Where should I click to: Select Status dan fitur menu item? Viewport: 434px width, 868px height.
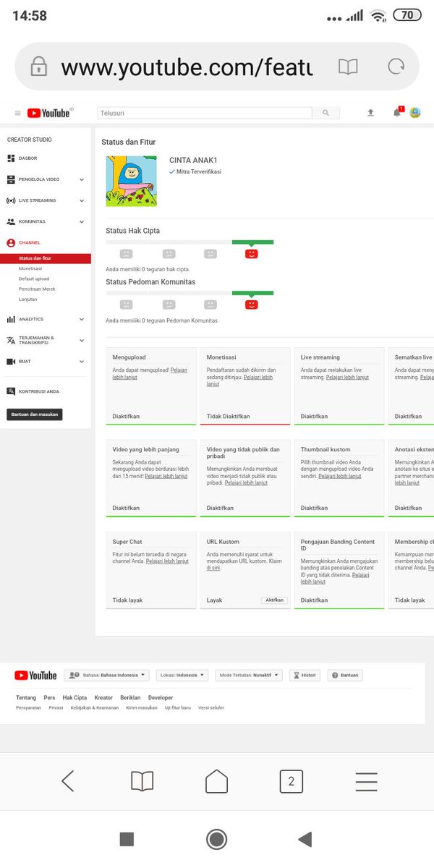point(46,258)
